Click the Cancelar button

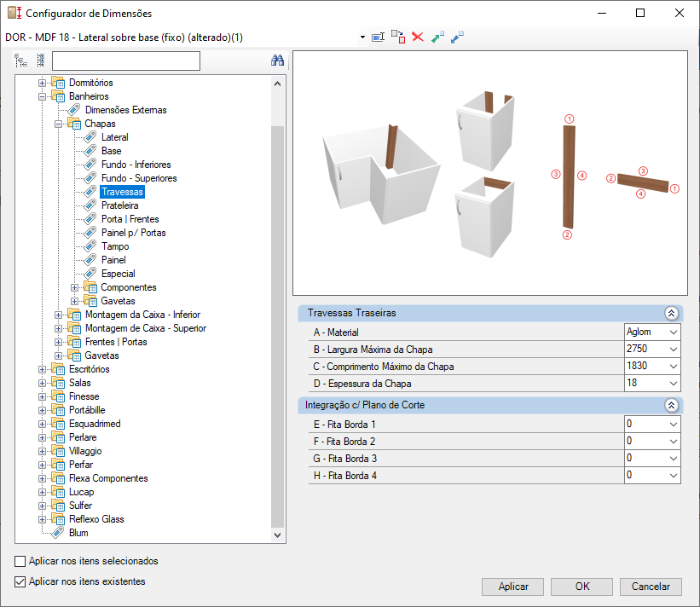click(x=651, y=587)
